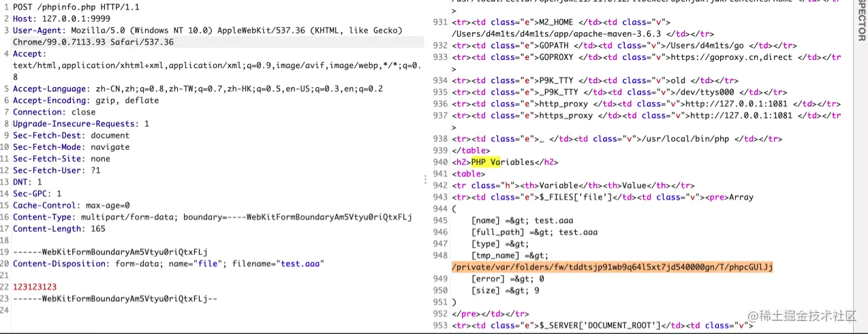Select the Accept header starting with text/html
The image size is (868, 334).
pos(217,65)
